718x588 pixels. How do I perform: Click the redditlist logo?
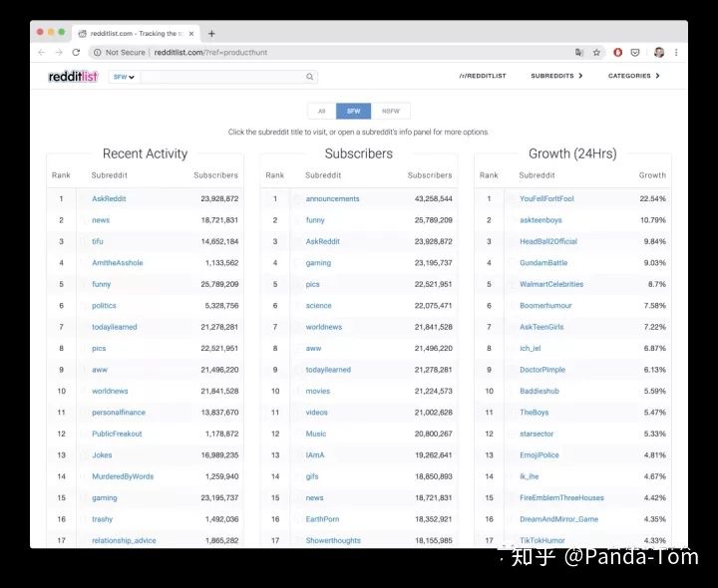[73, 77]
